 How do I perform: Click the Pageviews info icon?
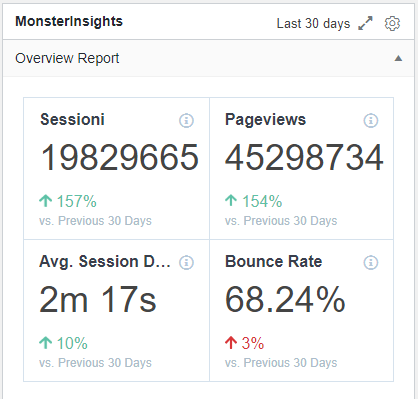(371, 120)
